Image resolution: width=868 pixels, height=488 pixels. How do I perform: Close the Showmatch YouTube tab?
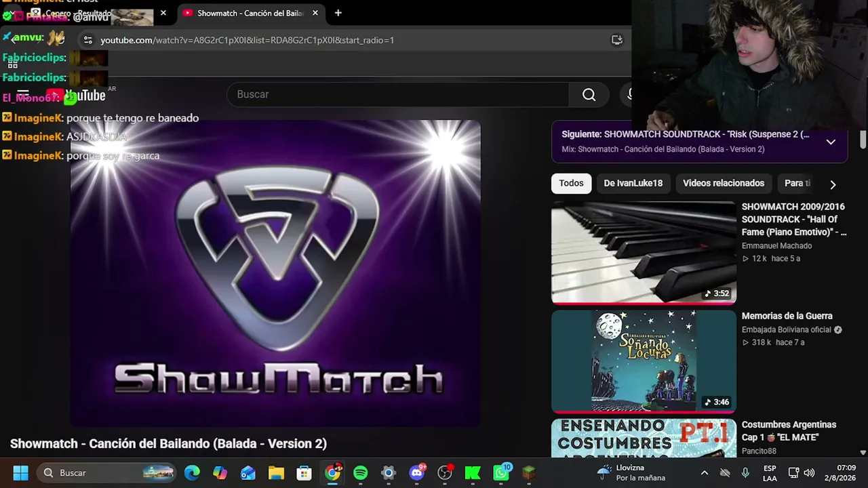(x=315, y=13)
